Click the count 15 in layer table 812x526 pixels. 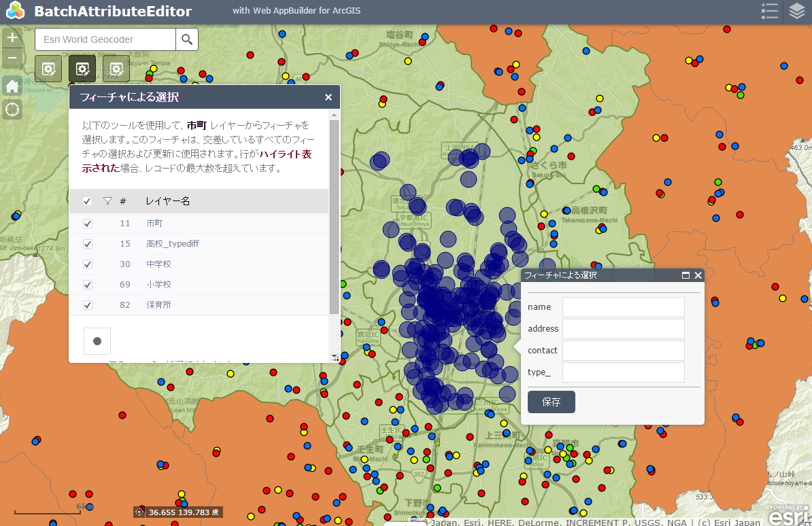pyautogui.click(x=125, y=244)
